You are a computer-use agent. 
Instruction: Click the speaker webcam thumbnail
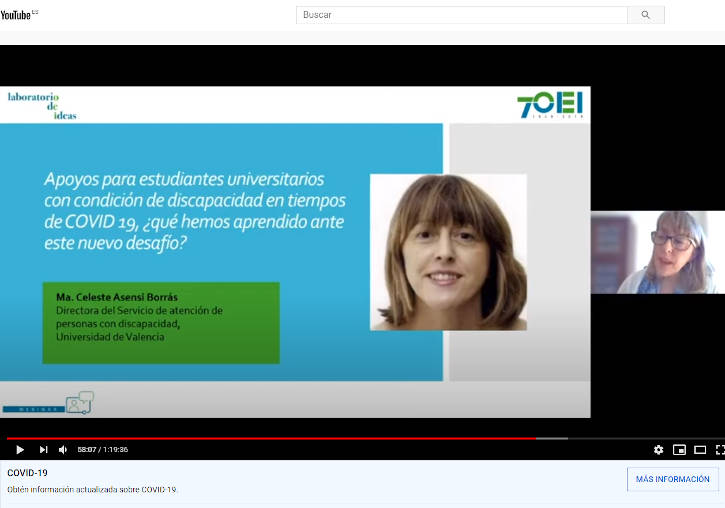coord(657,252)
